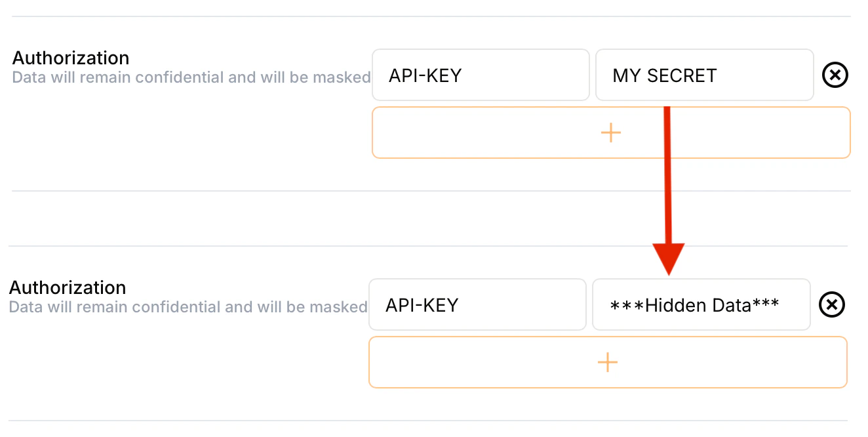Image resolution: width=868 pixels, height=437 pixels.
Task: Click the lower masked data disclaimer text
Action: click(186, 307)
